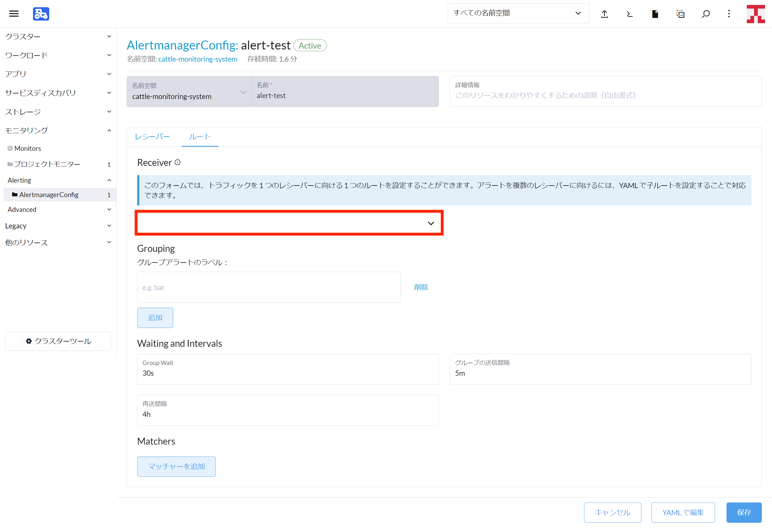Viewport: 772px width, 532px height.
Task: Click the Active status badge
Action: pyautogui.click(x=310, y=45)
